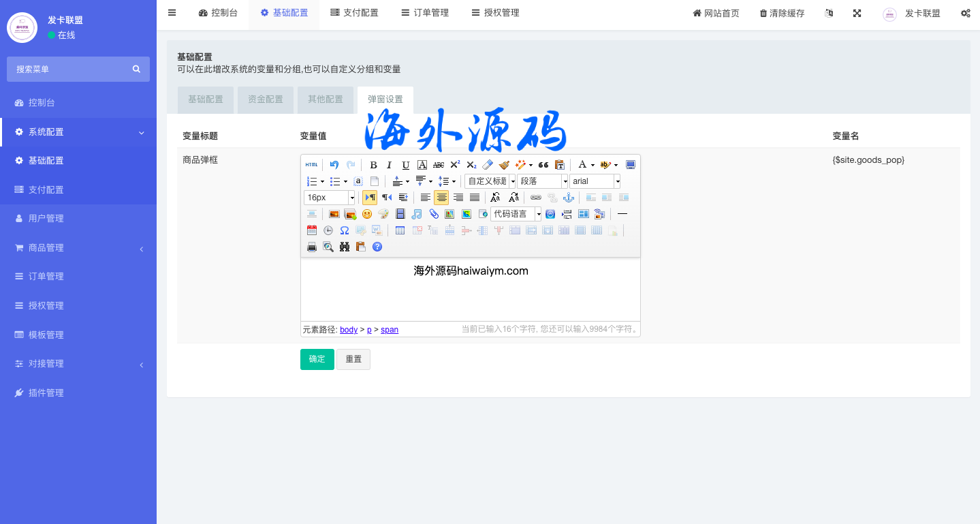Toggle underline formatting
The height and width of the screenshot is (524, 980).
coord(406,165)
